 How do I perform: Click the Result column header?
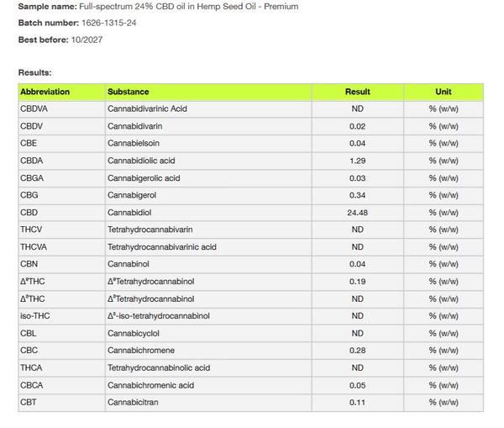pos(357,92)
